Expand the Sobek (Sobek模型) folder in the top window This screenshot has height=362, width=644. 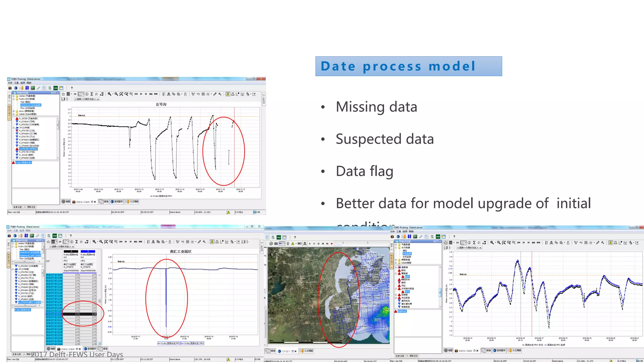14,114
